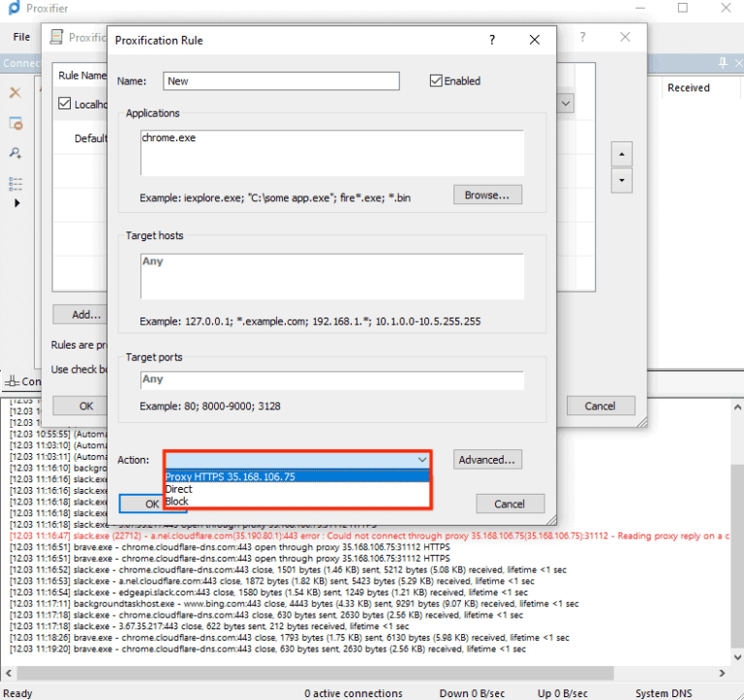Click the Name input field
The height and width of the screenshot is (700, 744).
point(281,81)
